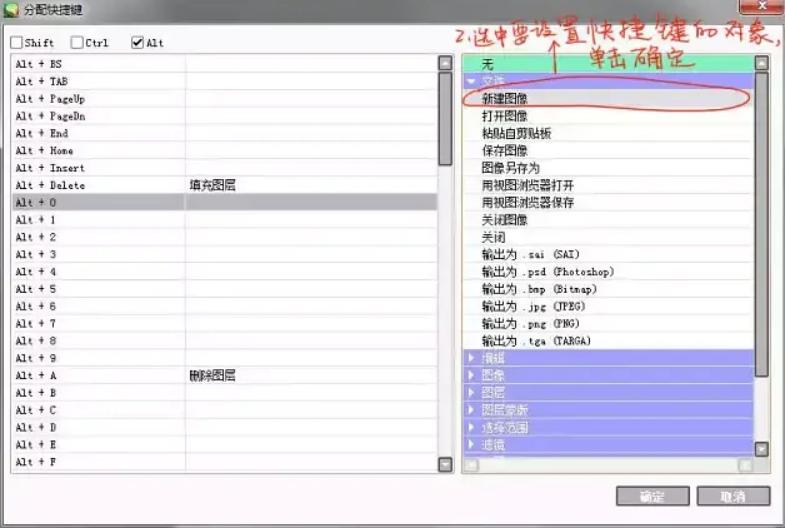
Task: Click command list horizontal scroll left arrow
Action: pyautogui.click(x=471, y=466)
